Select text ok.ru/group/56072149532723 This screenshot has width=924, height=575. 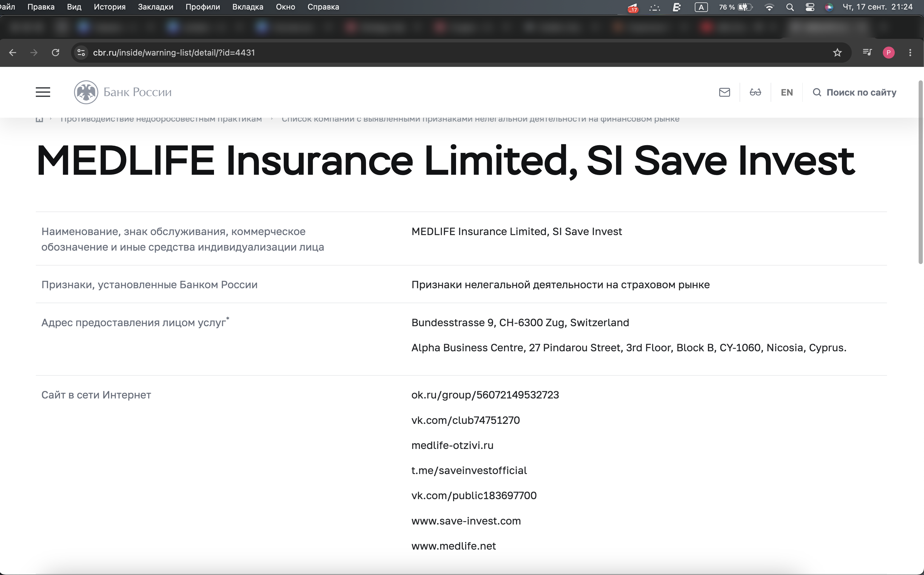(x=485, y=395)
